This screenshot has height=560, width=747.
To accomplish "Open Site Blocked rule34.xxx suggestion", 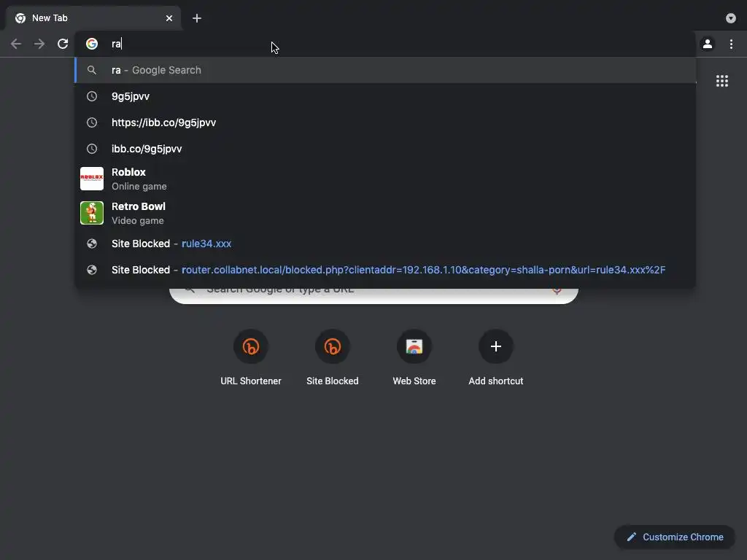I will click(x=385, y=244).
